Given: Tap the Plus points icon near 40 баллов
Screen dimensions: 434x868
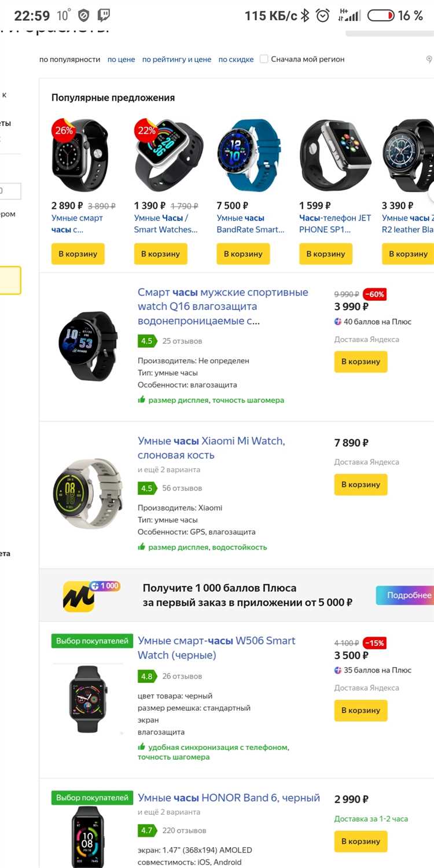Looking at the screenshot, I should click(338, 322).
